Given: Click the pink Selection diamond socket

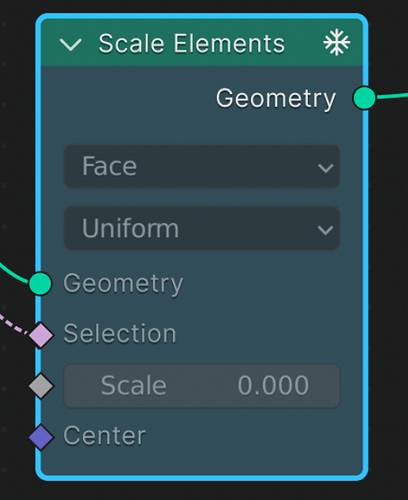Looking at the screenshot, I should click(x=41, y=335).
